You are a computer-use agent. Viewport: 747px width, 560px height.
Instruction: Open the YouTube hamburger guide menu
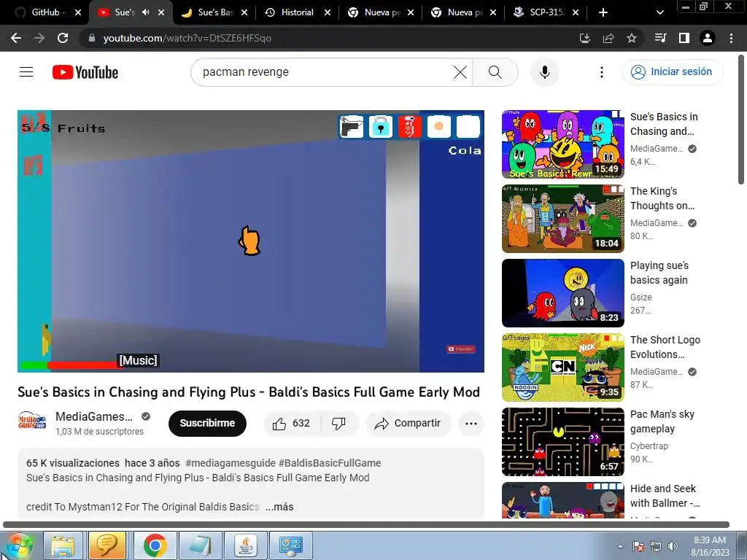pyautogui.click(x=26, y=72)
